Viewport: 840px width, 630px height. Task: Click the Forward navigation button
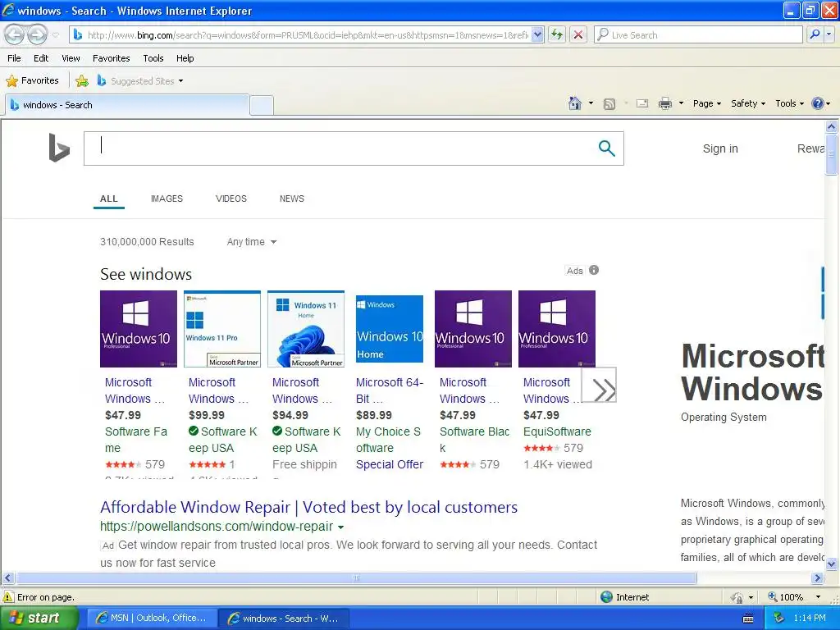coord(37,34)
